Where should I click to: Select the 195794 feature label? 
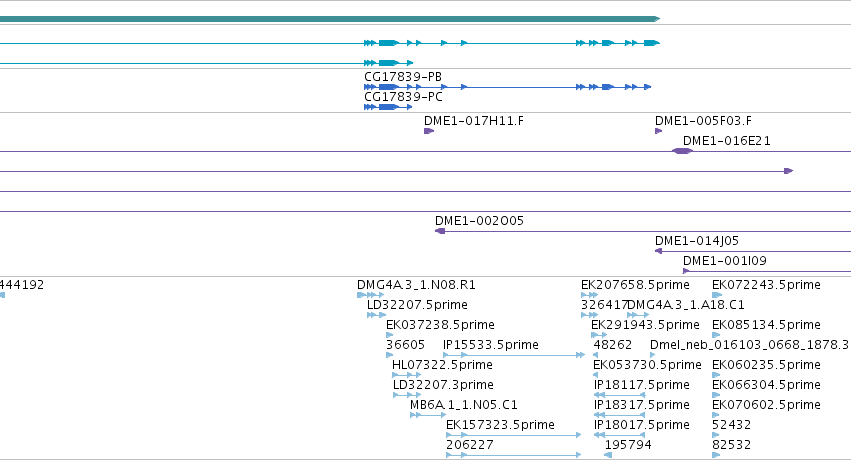point(628,445)
